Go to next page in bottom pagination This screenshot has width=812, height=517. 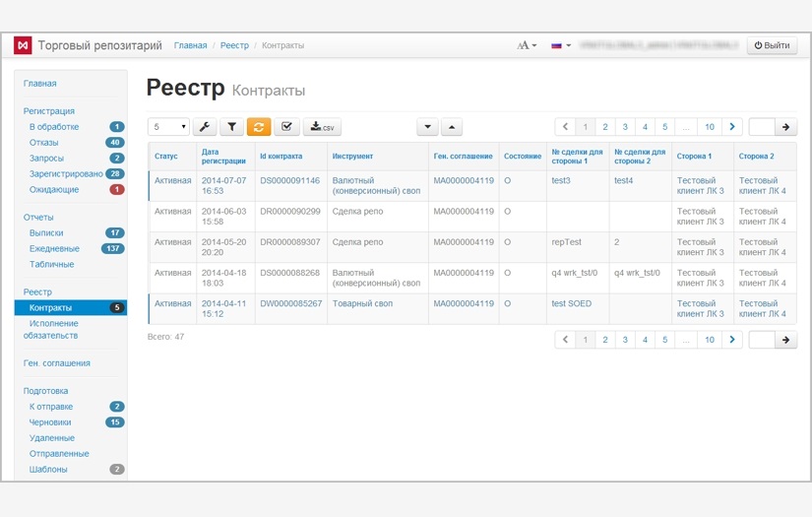pos(731,340)
